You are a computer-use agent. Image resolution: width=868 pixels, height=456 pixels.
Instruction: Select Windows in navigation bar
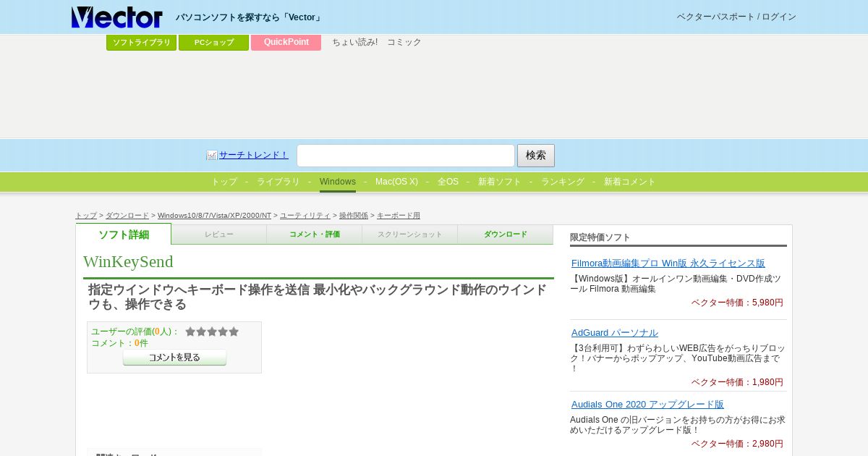point(338,182)
